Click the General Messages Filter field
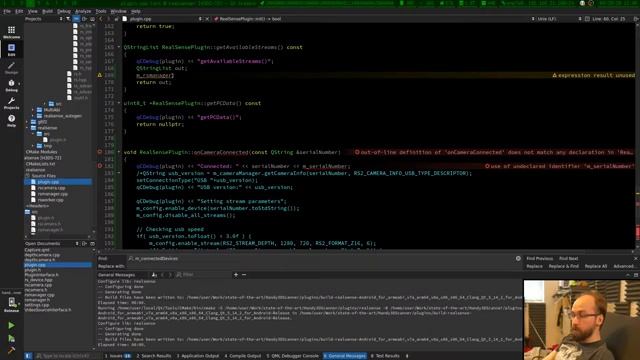Screen dimensions: 640x360 pos(203,275)
